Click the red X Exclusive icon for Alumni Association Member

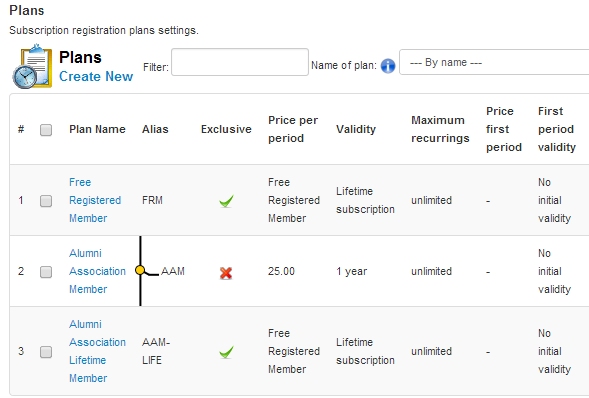(226, 273)
